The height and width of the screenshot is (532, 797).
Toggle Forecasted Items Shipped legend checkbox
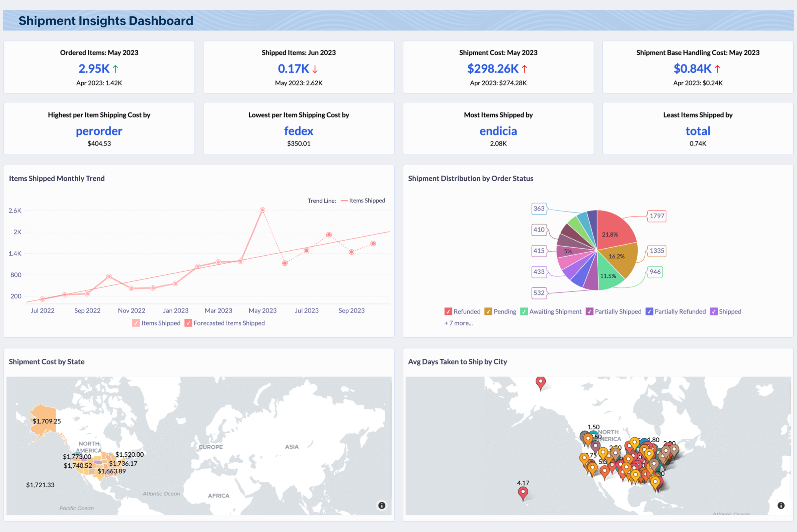188,323
